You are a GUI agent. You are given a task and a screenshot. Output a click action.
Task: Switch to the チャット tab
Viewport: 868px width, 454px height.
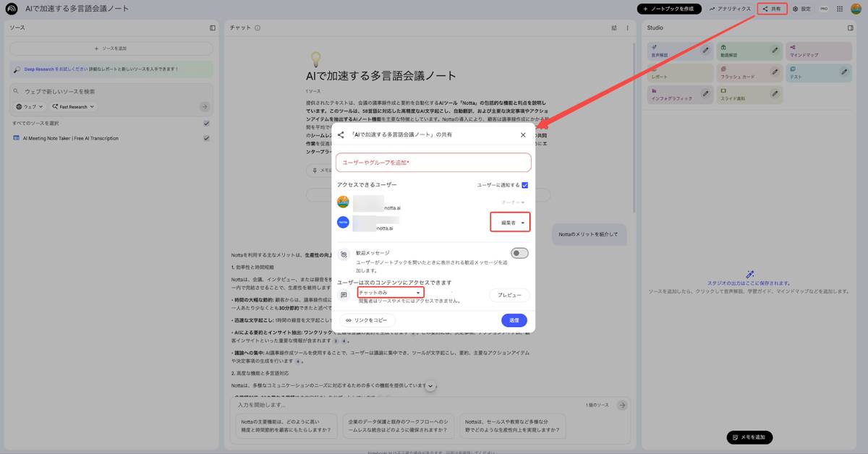tap(239, 27)
